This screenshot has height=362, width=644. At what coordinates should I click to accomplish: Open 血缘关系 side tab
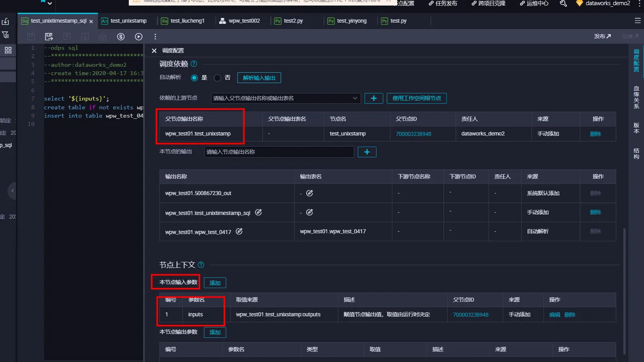pyautogui.click(x=636, y=97)
